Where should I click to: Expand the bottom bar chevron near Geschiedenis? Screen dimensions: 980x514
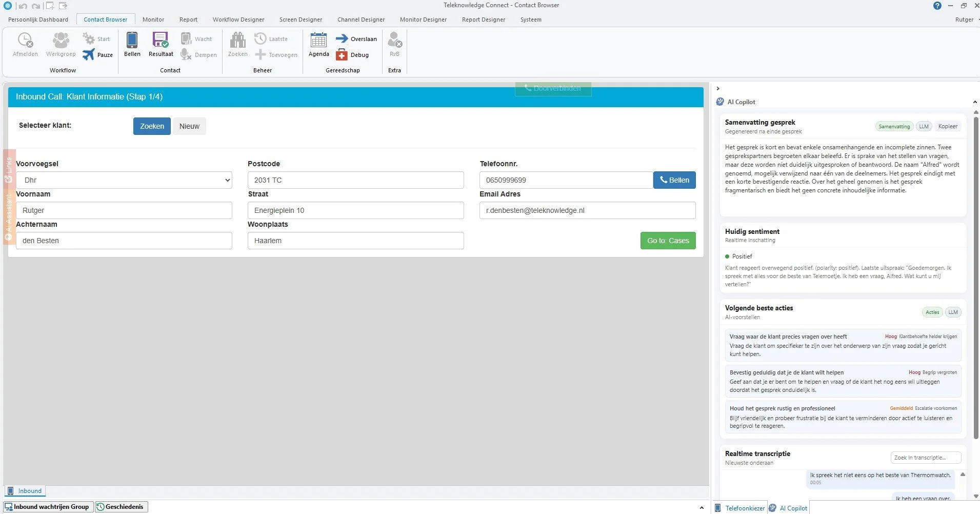[702, 507]
